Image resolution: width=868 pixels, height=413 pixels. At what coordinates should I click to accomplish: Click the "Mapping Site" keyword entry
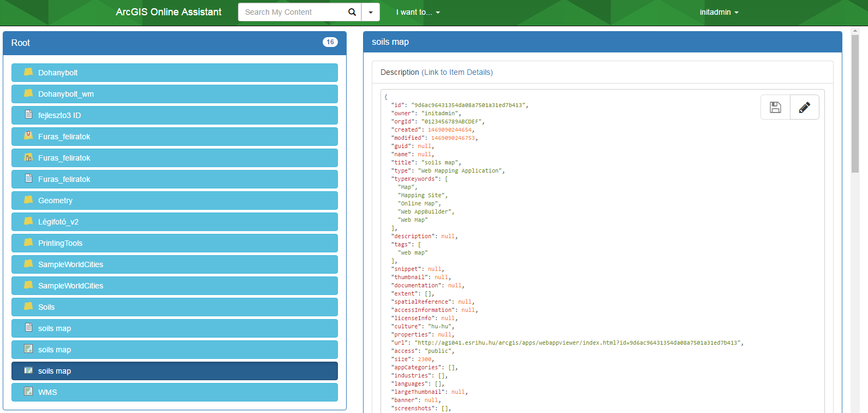(x=423, y=195)
